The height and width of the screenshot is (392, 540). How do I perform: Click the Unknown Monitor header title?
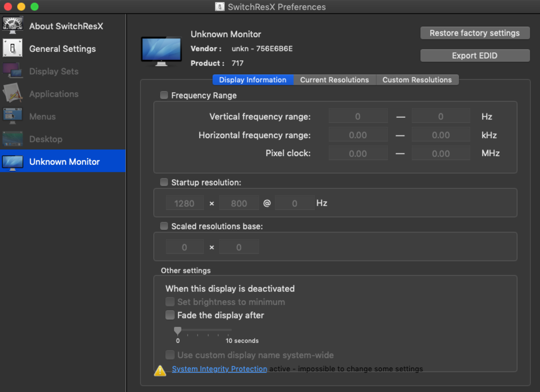point(226,34)
